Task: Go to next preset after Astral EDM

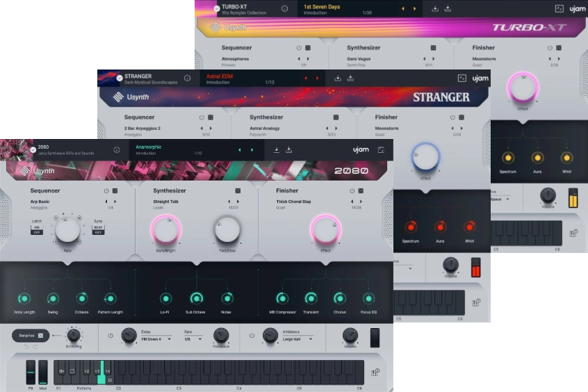Action: [317, 78]
